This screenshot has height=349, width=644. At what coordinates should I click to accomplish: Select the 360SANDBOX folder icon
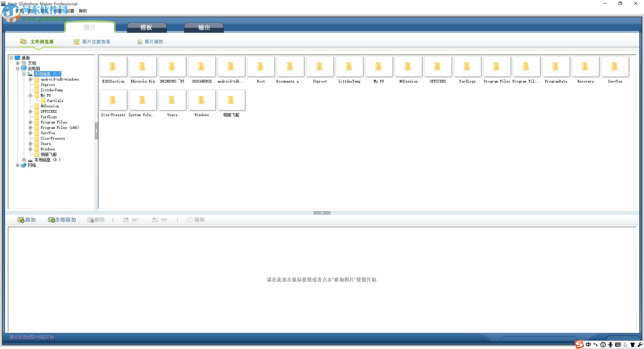[202, 67]
